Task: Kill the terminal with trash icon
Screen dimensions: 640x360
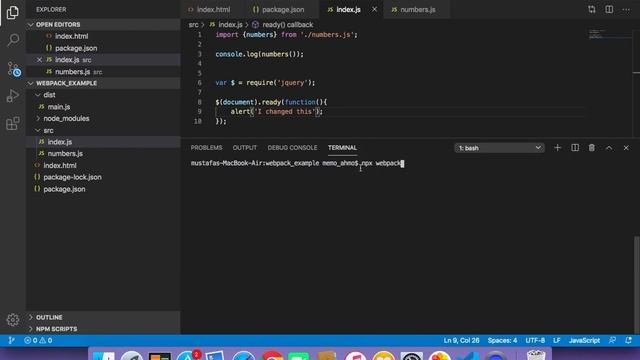Action: pos(591,148)
